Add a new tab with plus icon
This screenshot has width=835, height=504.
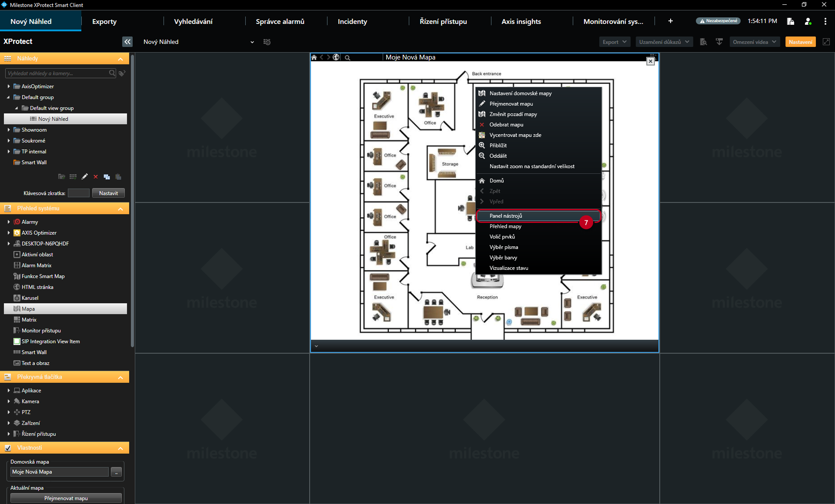pyautogui.click(x=671, y=21)
